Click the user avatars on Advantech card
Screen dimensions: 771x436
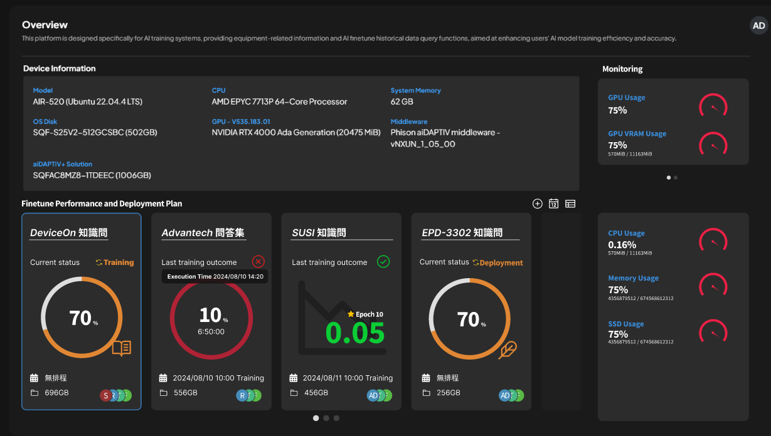pyautogui.click(x=249, y=395)
